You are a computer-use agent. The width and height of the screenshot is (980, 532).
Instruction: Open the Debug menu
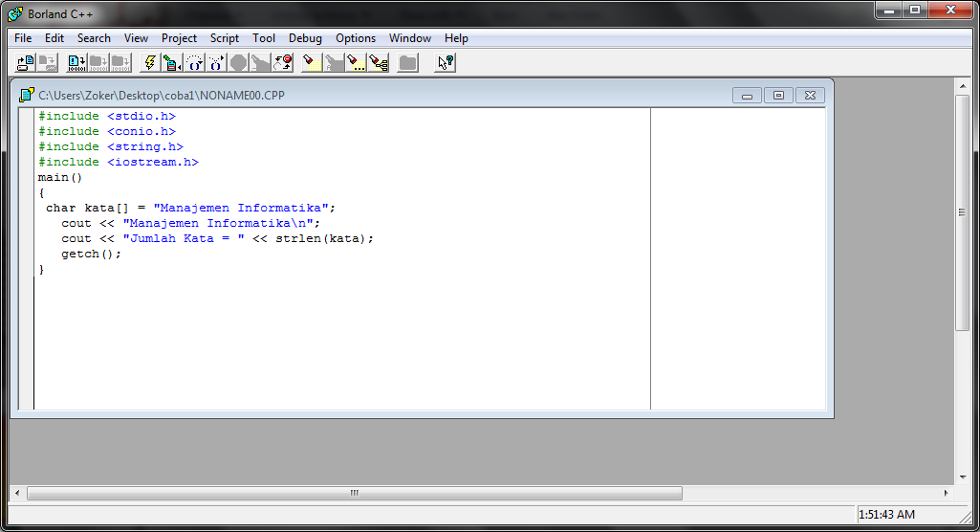click(305, 38)
